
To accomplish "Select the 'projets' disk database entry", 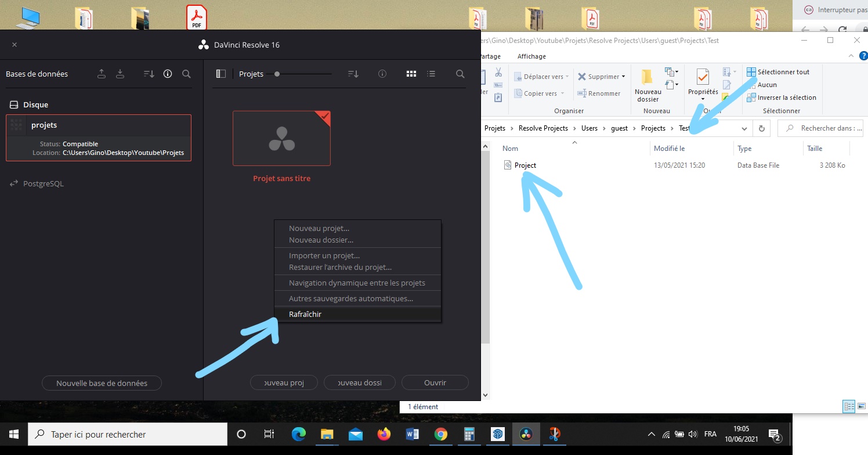I will (x=99, y=138).
